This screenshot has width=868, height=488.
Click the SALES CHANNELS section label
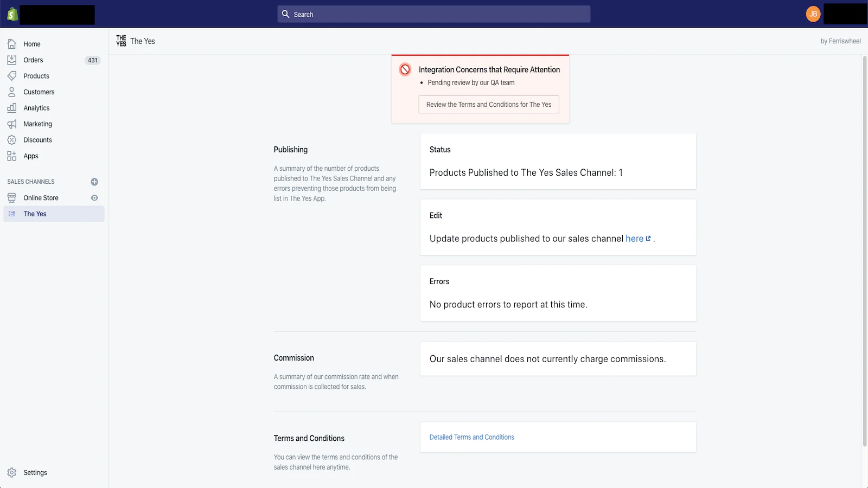click(31, 182)
